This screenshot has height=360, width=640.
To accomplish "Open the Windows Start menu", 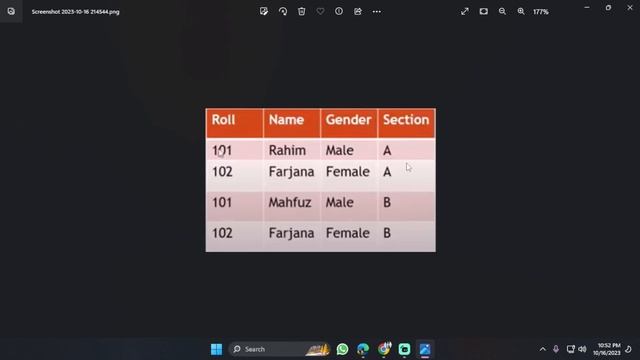I will (x=216, y=349).
